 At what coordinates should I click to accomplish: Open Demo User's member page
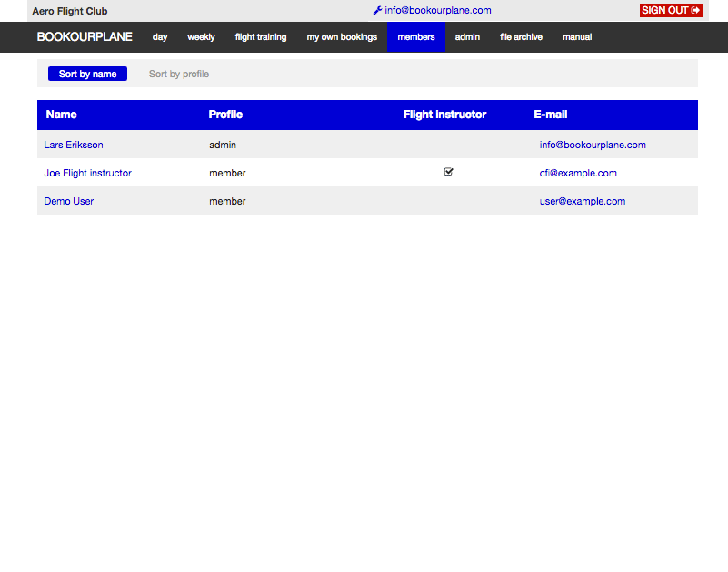69,201
